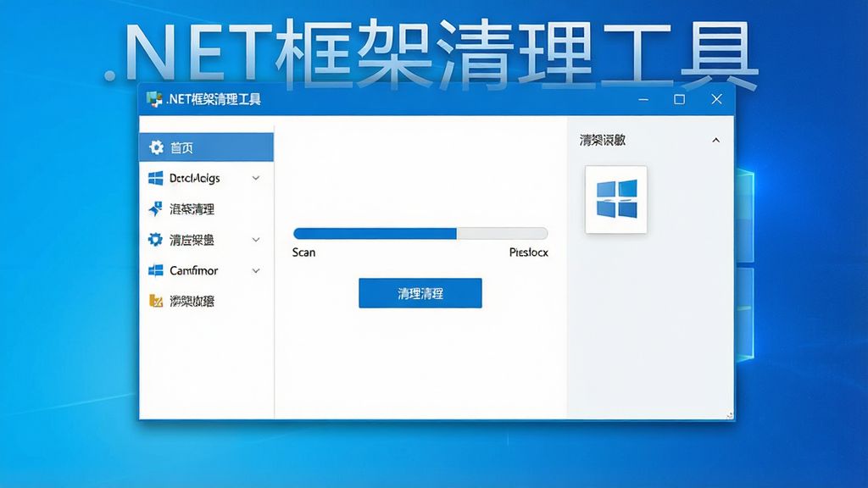The width and height of the screenshot is (868, 488).
Task: Click the Windows logo thumbnail in right panel
Action: 616,199
